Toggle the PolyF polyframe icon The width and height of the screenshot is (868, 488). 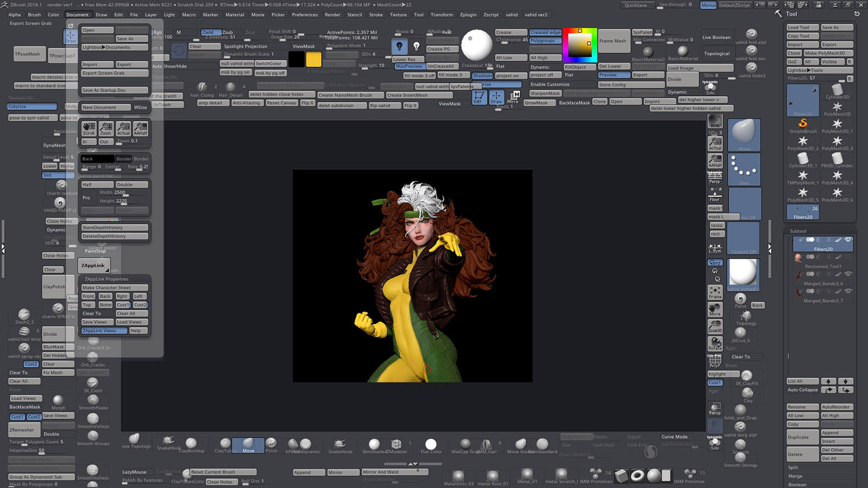(x=715, y=361)
